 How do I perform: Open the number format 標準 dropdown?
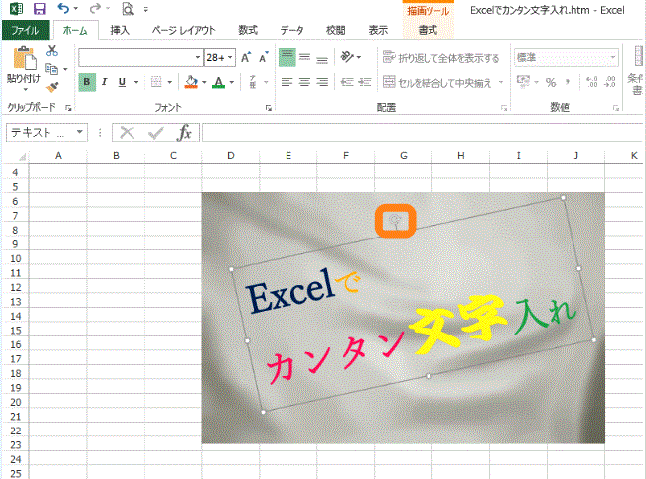pyautogui.click(x=613, y=57)
